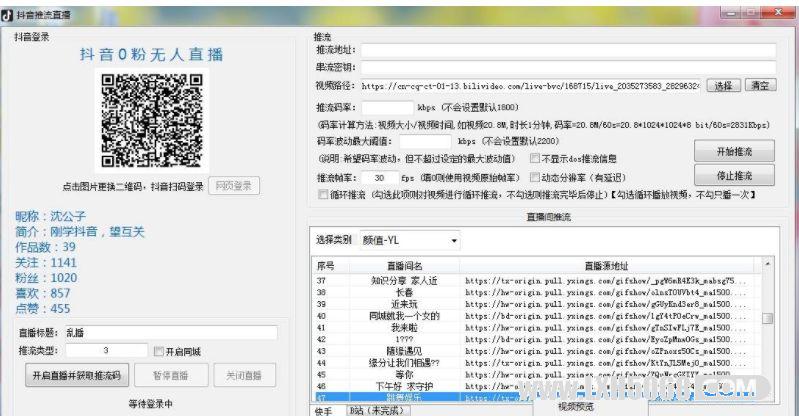This screenshot has width=799, height=416.
Task: Click the 昵称：沈公子 text
Action: tap(50, 216)
